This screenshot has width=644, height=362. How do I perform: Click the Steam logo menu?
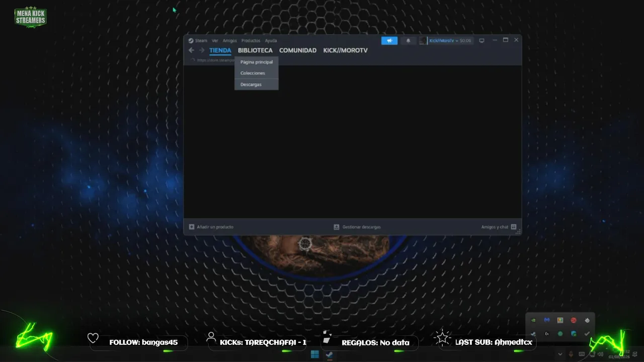pos(198,41)
